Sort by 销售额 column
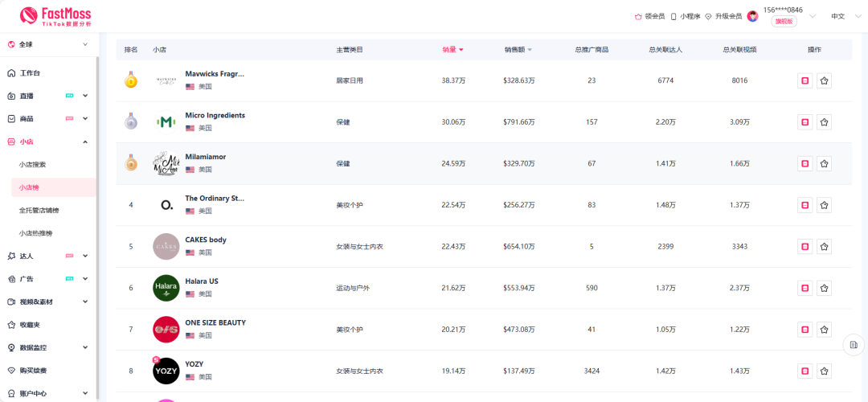The image size is (868, 402). [x=518, y=49]
